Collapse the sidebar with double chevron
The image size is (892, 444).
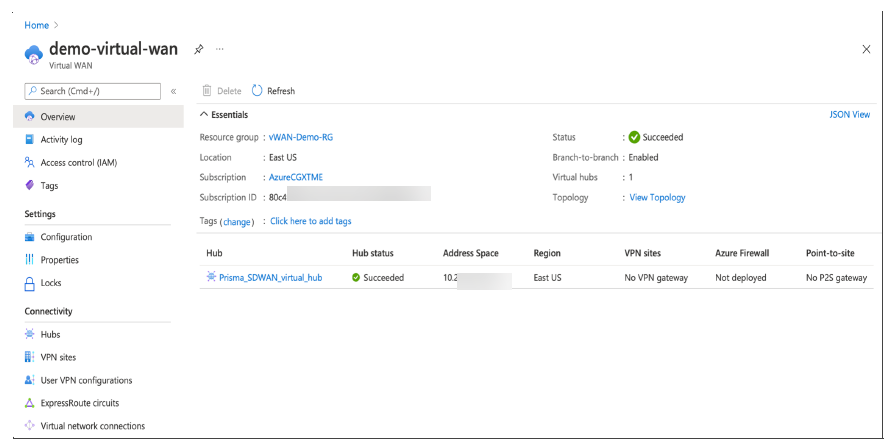coord(173,91)
